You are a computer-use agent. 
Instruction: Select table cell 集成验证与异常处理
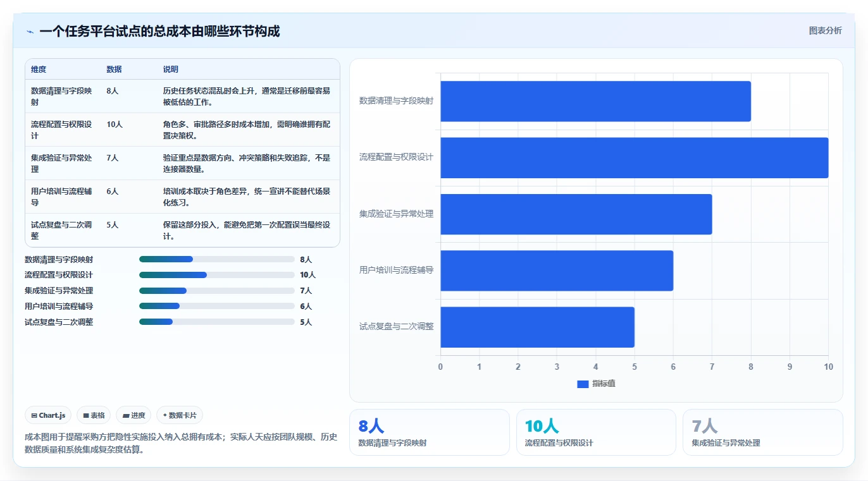[61, 164]
